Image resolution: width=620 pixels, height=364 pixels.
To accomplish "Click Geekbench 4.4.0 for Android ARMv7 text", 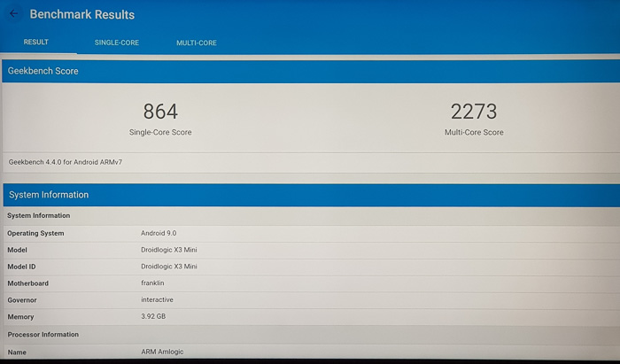I will coord(66,162).
